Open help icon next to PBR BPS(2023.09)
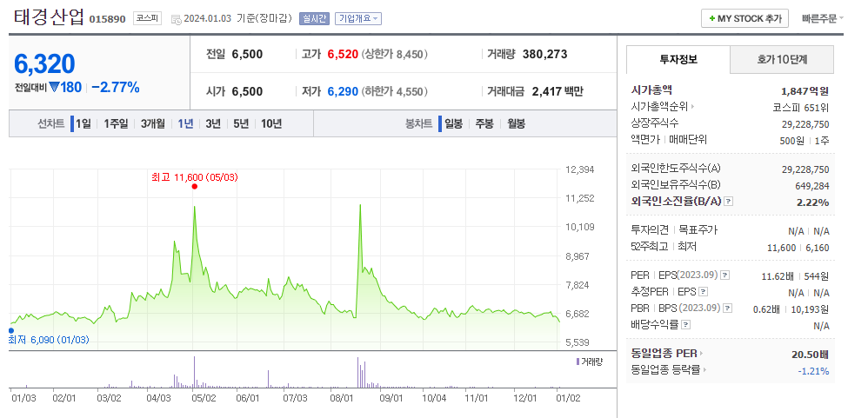This screenshot has height=418, width=868. click(728, 309)
